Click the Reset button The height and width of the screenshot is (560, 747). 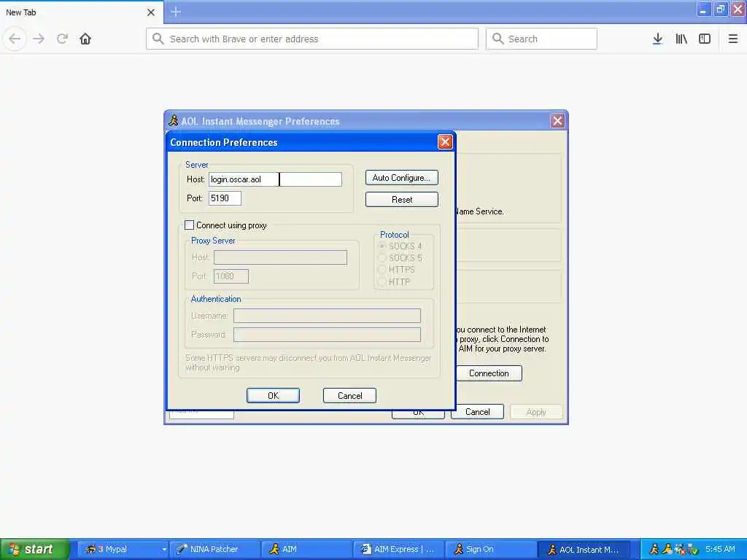pyautogui.click(x=402, y=200)
